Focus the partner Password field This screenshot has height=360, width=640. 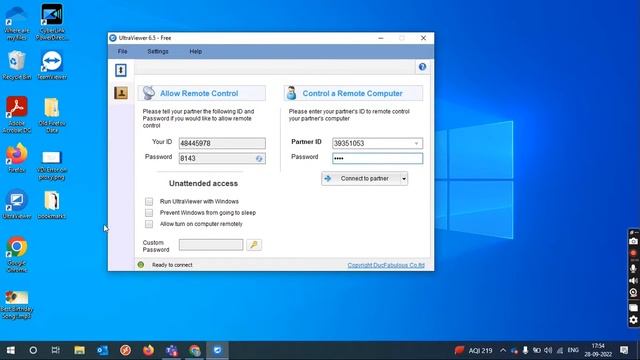[378, 158]
